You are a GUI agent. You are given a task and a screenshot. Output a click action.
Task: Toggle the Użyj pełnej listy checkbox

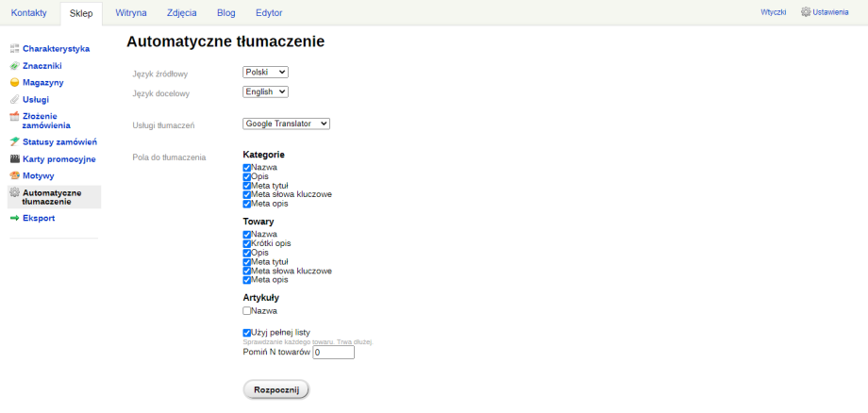(247, 333)
